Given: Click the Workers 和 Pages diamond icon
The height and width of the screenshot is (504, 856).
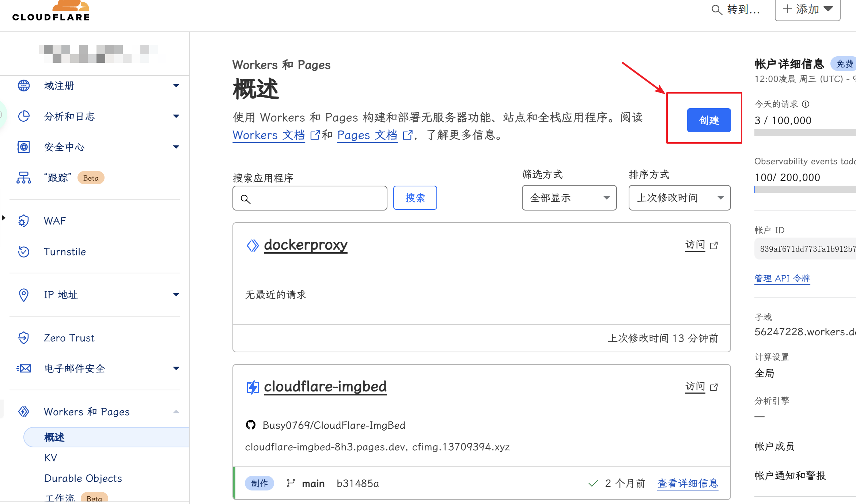Looking at the screenshot, I should [24, 412].
